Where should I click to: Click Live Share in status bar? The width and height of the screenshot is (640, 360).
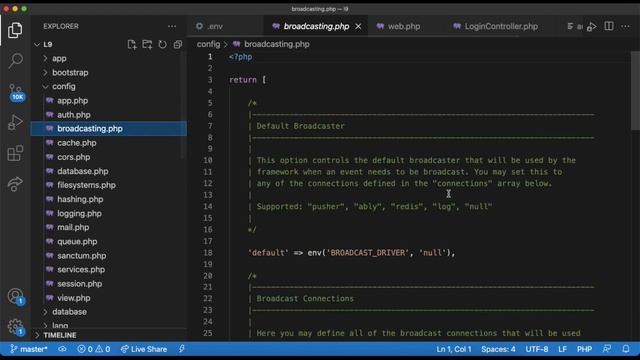click(144, 349)
